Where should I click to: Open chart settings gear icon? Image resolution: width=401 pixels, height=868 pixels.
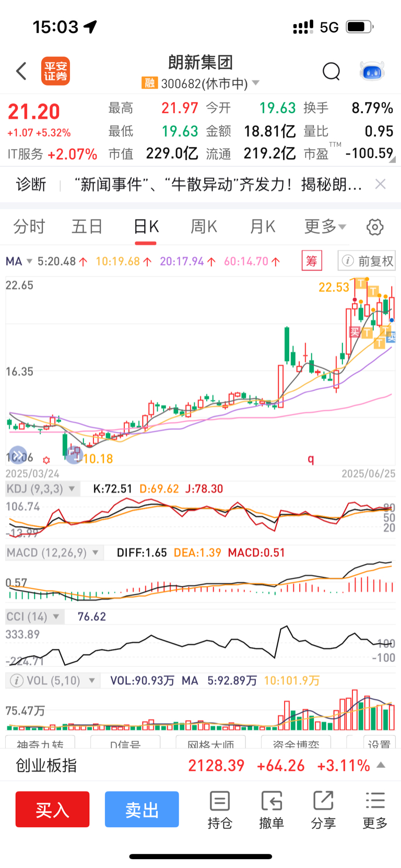pyautogui.click(x=375, y=227)
